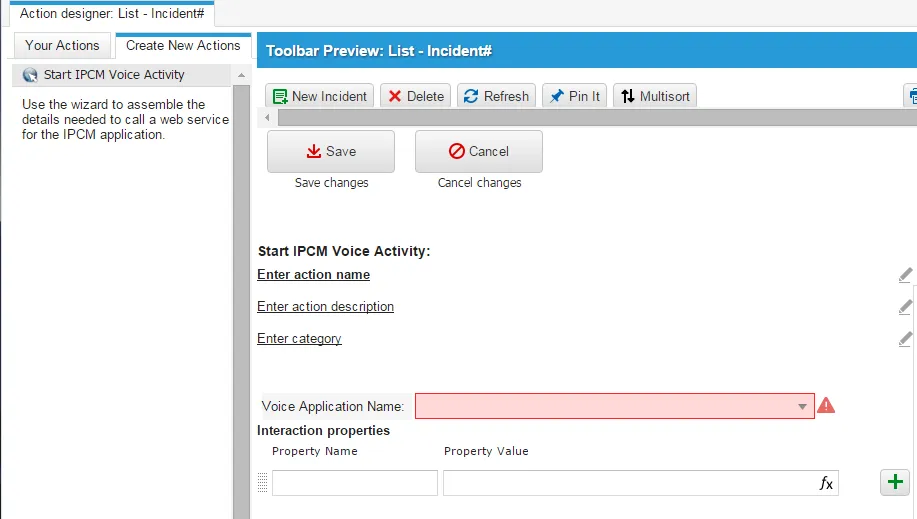Collapse the Start IPCM Voice Activity panel

(x=241, y=75)
